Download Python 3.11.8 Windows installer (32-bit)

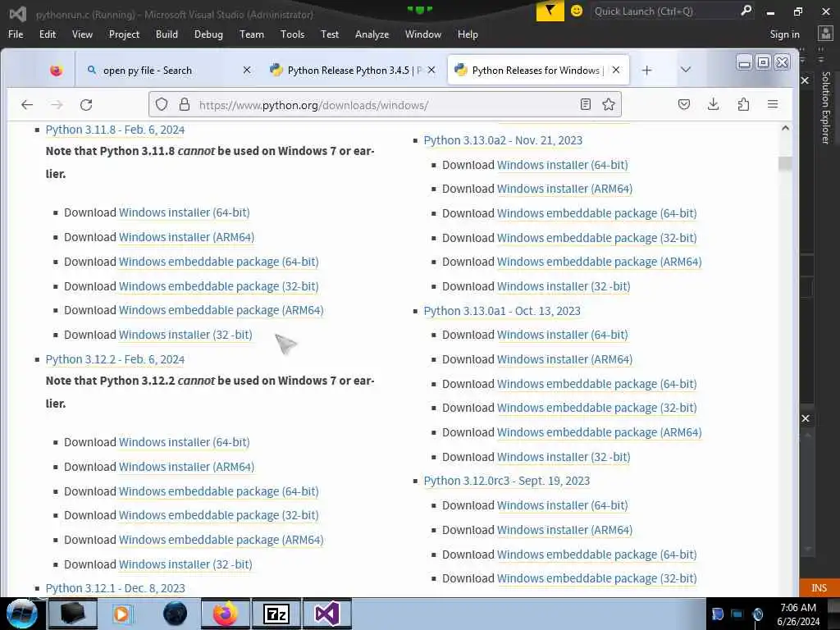185,335
